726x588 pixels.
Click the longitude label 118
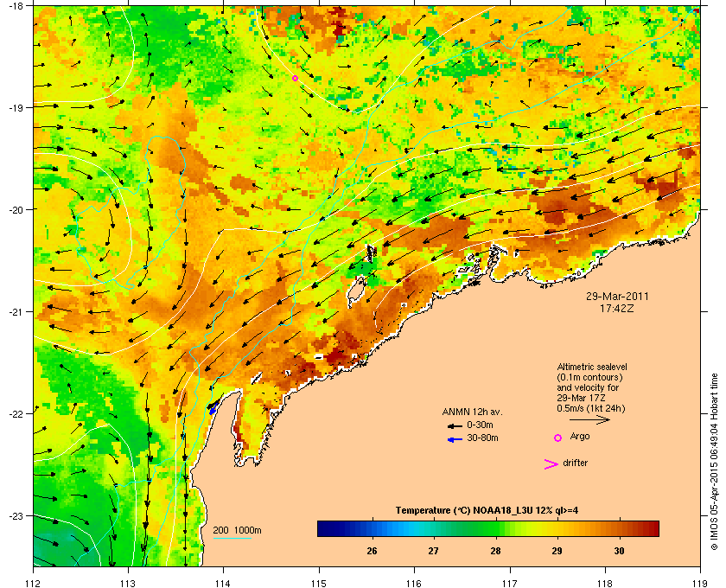(x=605, y=584)
